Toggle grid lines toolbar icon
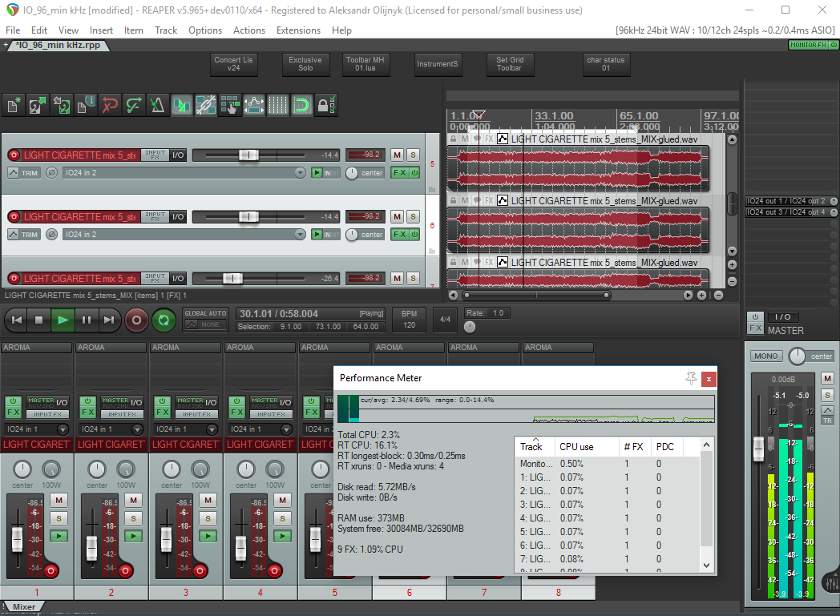The image size is (840, 616). pos(277,105)
